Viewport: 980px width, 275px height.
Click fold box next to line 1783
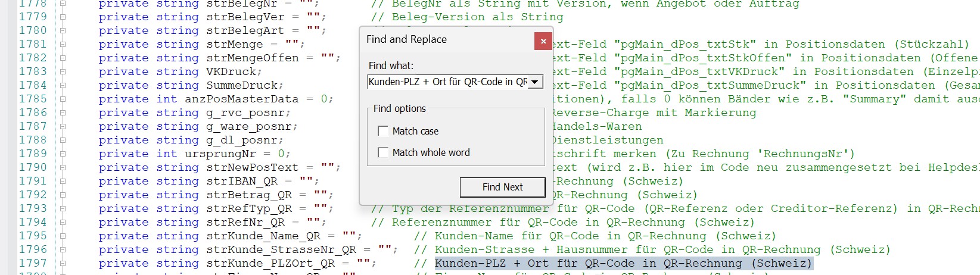pyautogui.click(x=63, y=72)
